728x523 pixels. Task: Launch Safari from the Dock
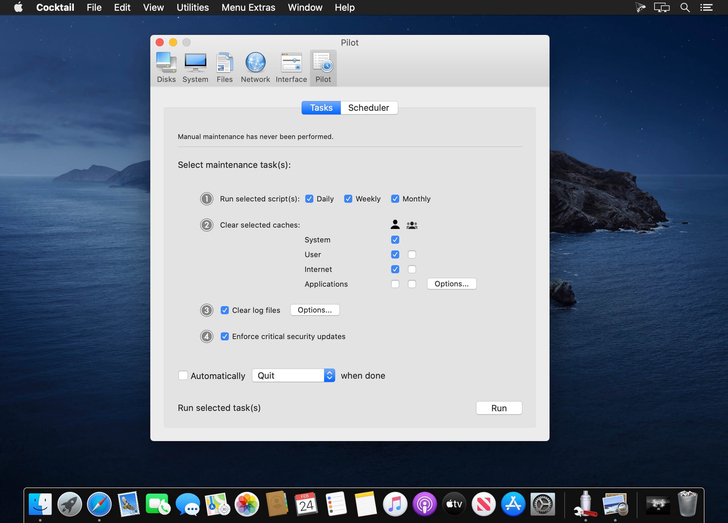[99, 504]
